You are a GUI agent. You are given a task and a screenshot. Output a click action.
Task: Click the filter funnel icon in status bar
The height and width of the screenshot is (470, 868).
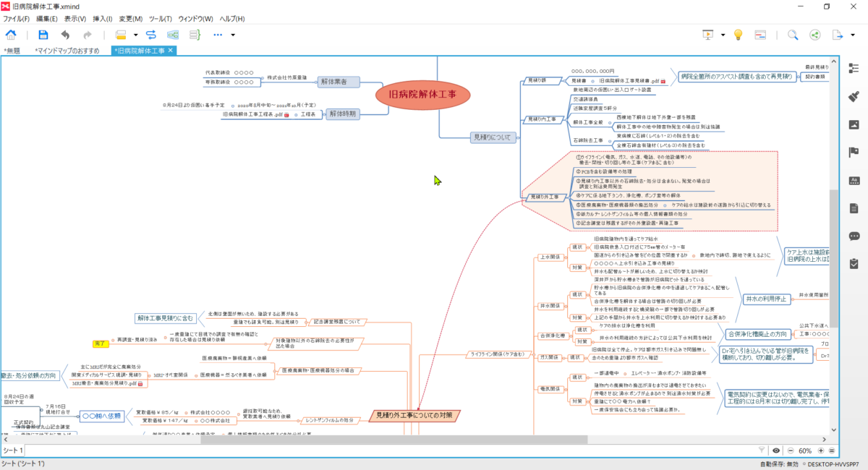(x=762, y=450)
